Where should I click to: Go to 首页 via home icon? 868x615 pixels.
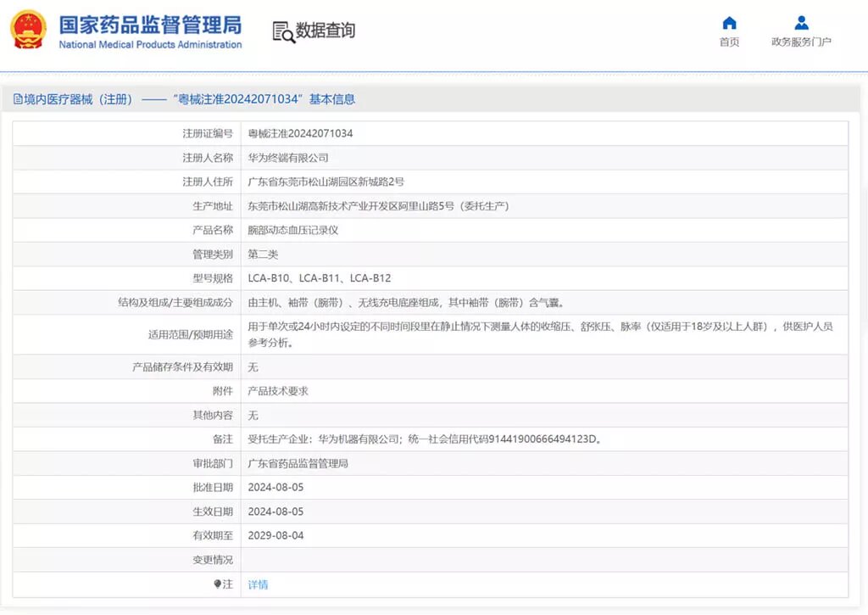[x=730, y=23]
